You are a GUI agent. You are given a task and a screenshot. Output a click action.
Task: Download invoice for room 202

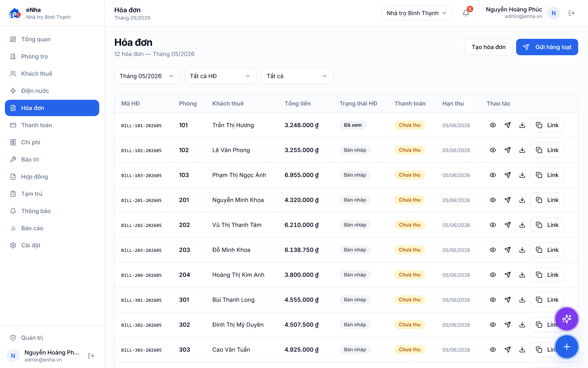point(522,225)
